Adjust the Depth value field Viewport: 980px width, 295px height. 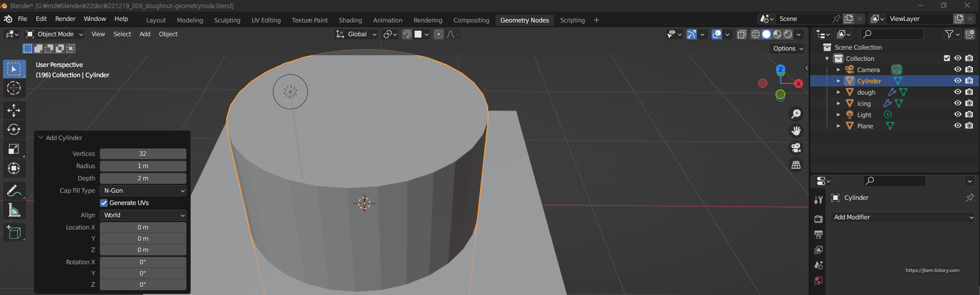click(x=143, y=178)
